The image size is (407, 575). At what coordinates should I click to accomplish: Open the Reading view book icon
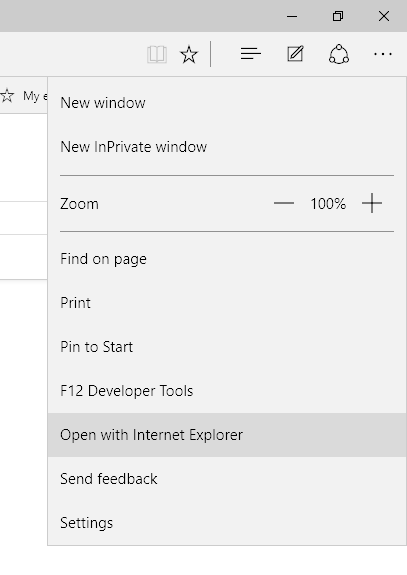[157, 55]
